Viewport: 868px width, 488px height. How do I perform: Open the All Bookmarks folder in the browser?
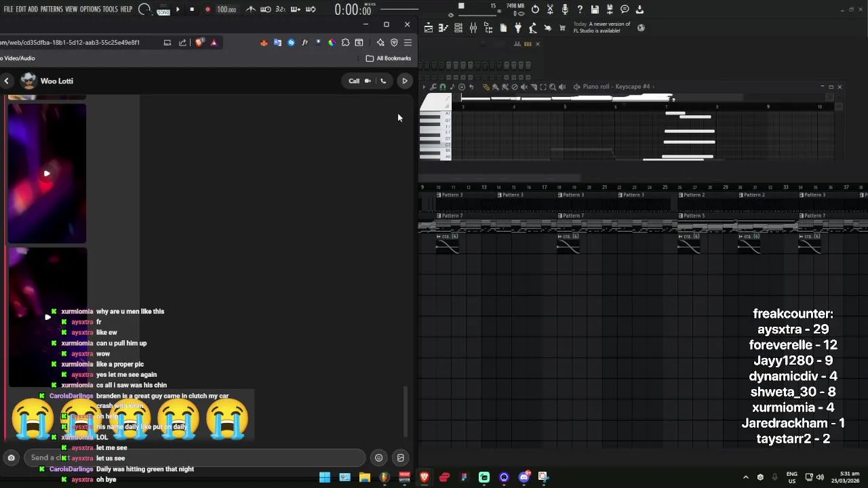tap(389, 58)
